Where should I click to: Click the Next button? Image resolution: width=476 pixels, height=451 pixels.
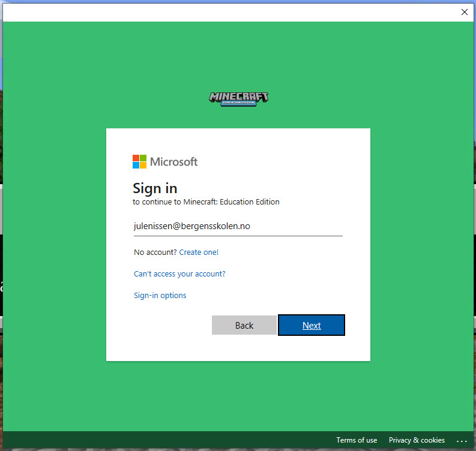coord(312,325)
